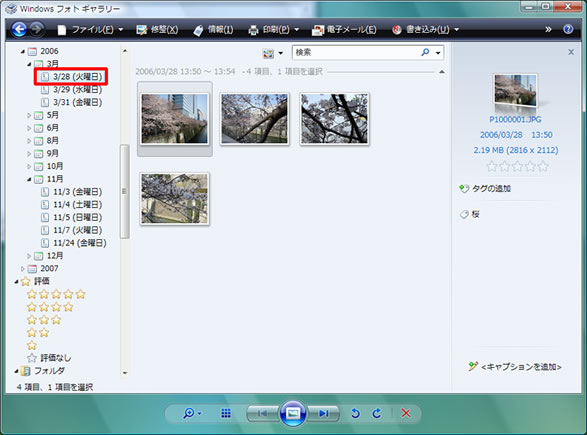Expand the 9月 month node
The width and height of the screenshot is (587, 435).
pos(29,153)
